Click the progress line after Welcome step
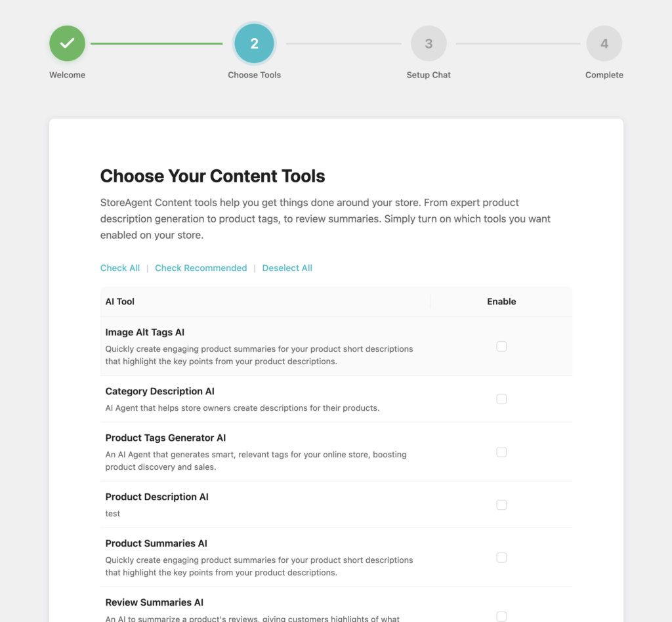 pos(156,43)
